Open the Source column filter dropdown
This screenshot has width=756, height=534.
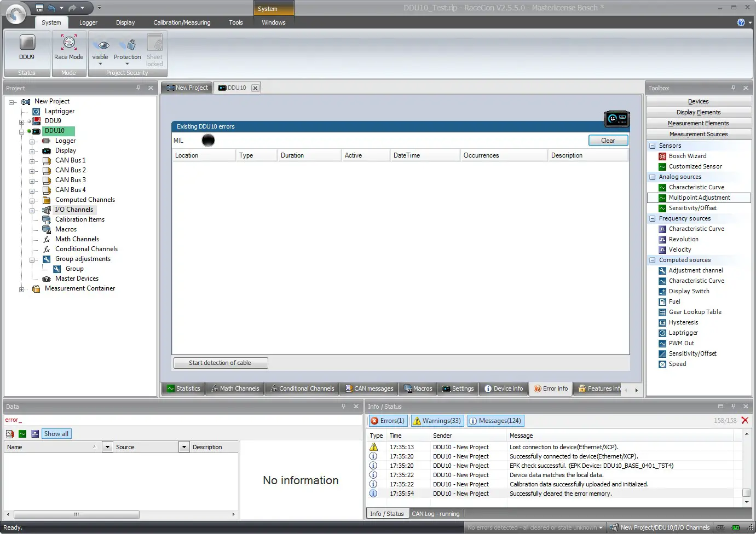[184, 447]
